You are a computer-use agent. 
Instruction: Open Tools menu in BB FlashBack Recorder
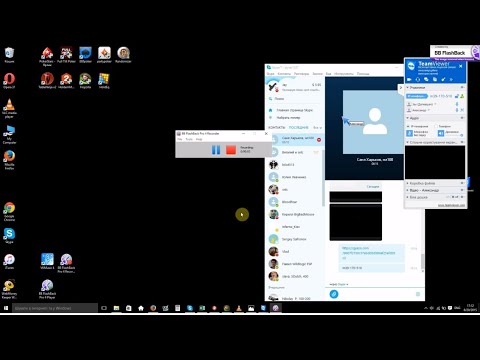click(189, 139)
